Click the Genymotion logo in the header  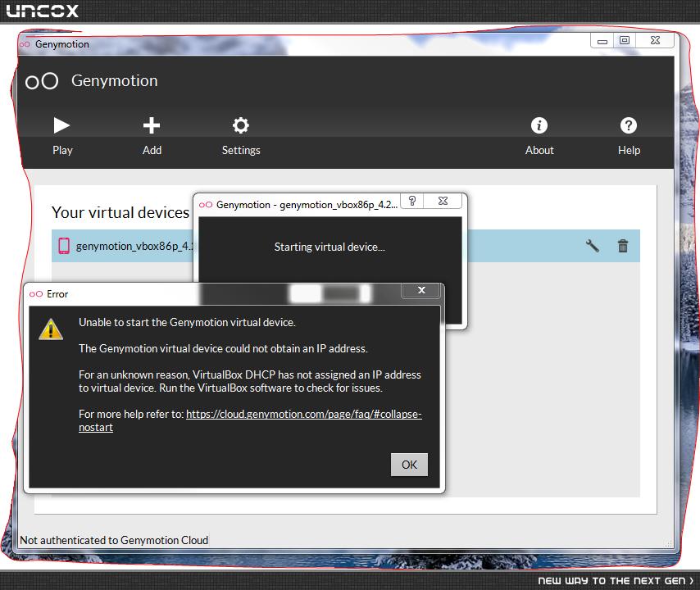(x=42, y=81)
